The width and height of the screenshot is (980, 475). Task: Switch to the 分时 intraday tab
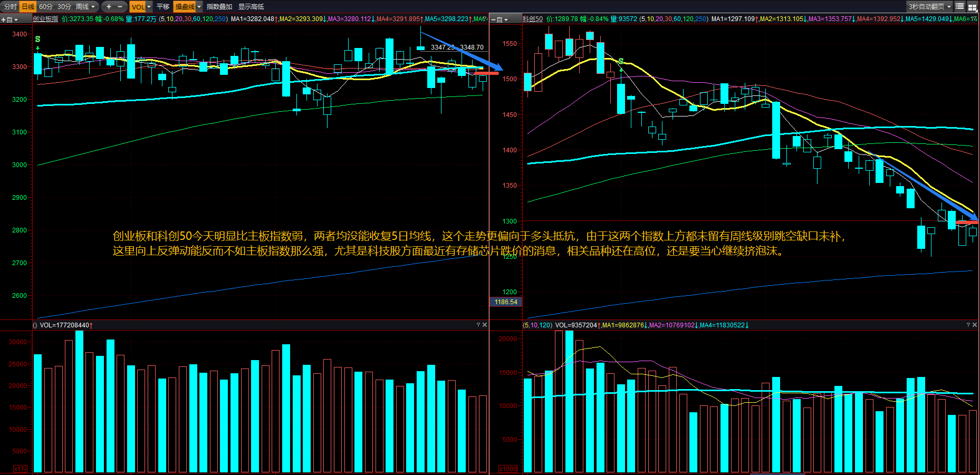pos(10,7)
